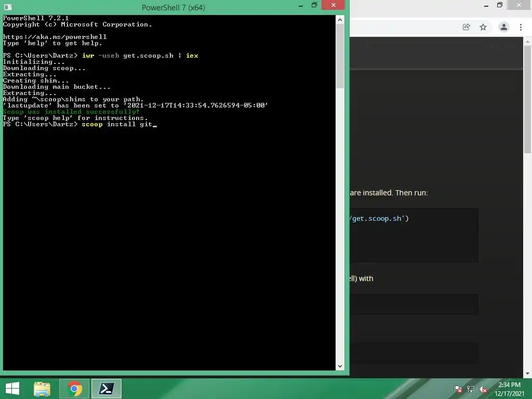Close the PowerShell 7 window

pyautogui.click(x=333, y=5)
